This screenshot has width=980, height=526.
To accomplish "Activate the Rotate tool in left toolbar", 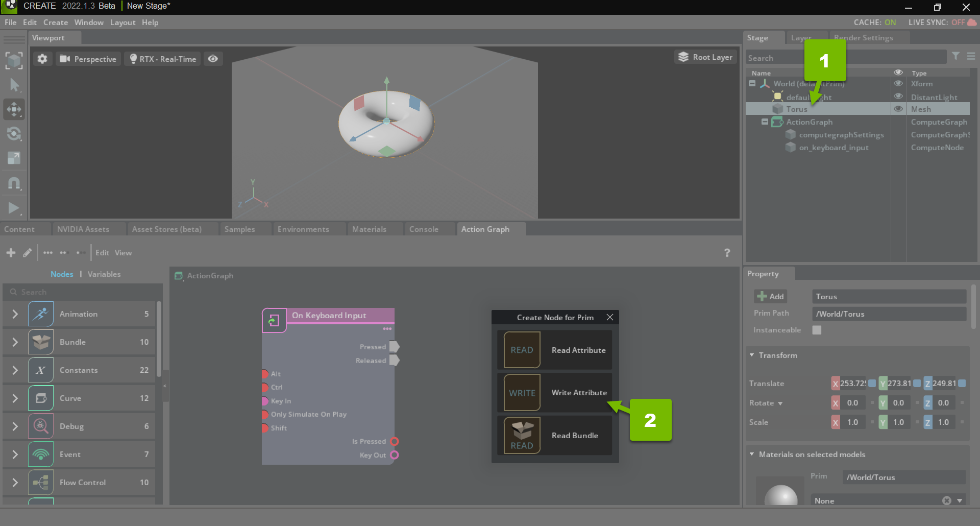I will coord(14,134).
